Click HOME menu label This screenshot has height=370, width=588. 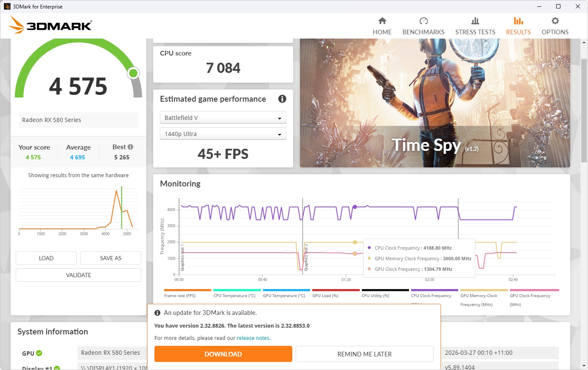point(382,32)
